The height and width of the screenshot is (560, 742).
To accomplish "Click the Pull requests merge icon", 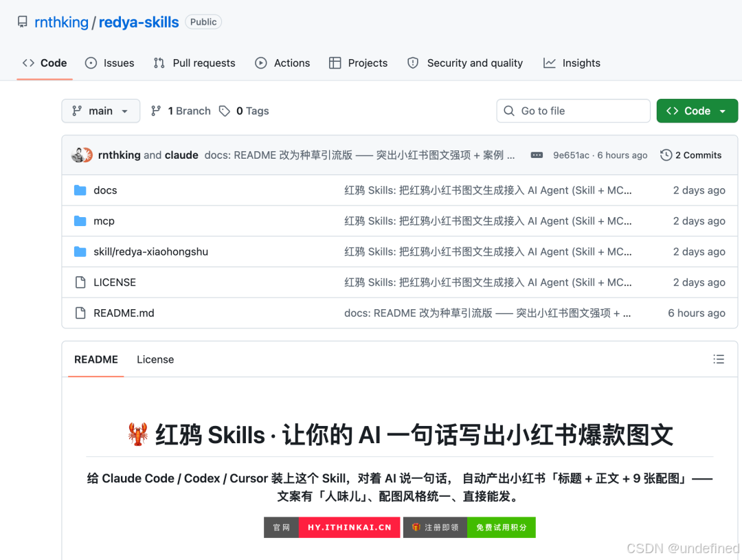I will [x=159, y=63].
